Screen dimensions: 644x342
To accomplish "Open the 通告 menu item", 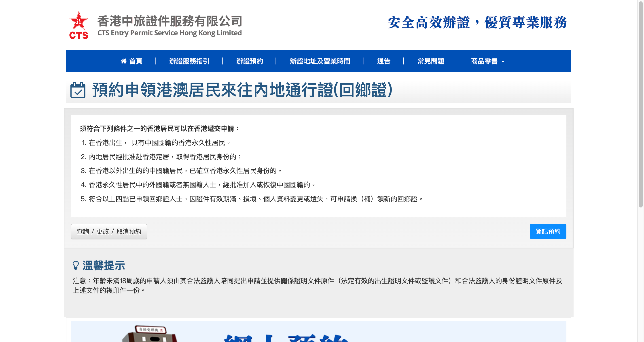I will (x=383, y=61).
